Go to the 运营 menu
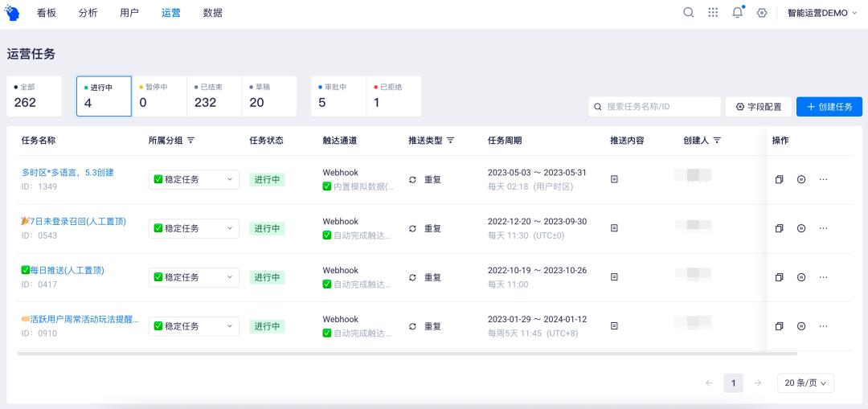This screenshot has width=868, height=409. pyautogui.click(x=171, y=14)
